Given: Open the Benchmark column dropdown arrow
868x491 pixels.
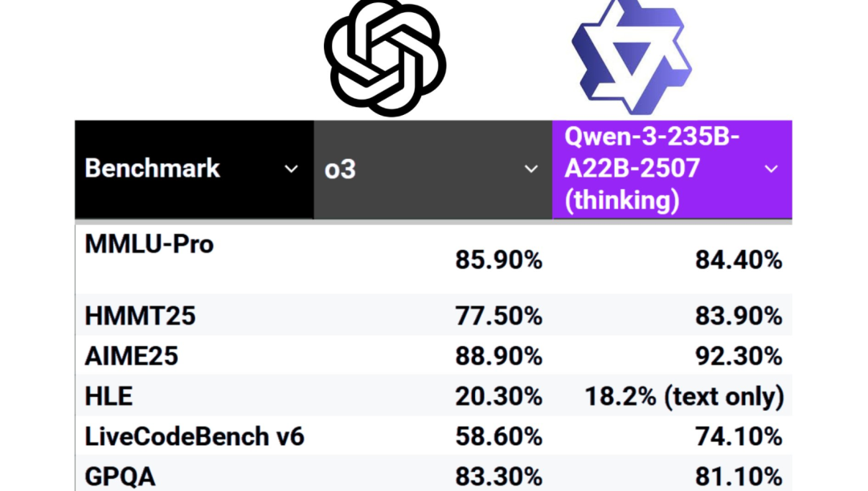Looking at the screenshot, I should tap(291, 169).
